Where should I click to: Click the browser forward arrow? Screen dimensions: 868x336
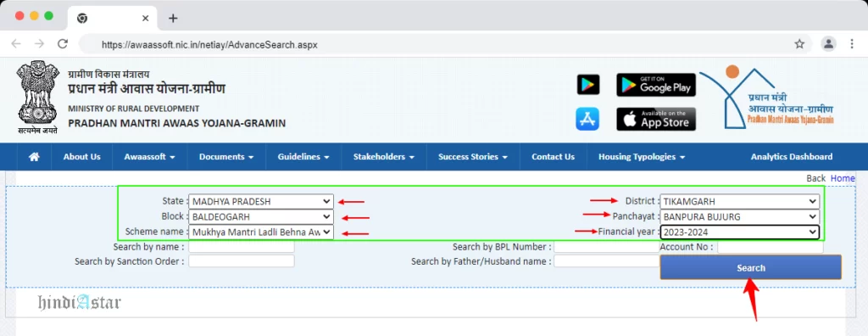pos(39,44)
